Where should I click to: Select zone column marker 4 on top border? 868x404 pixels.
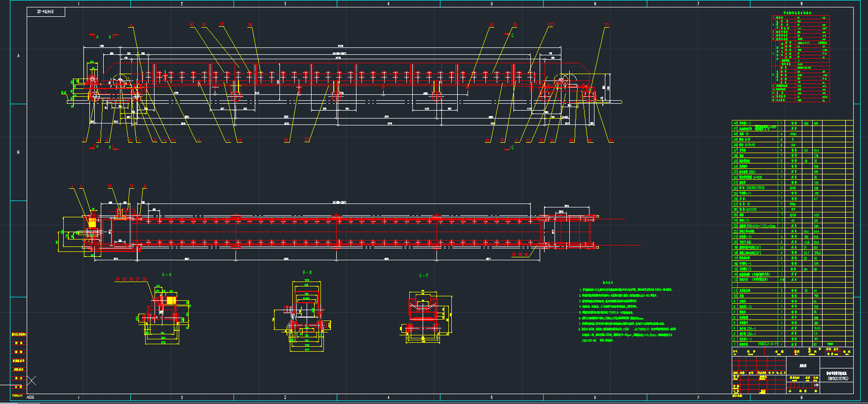[x=388, y=4]
